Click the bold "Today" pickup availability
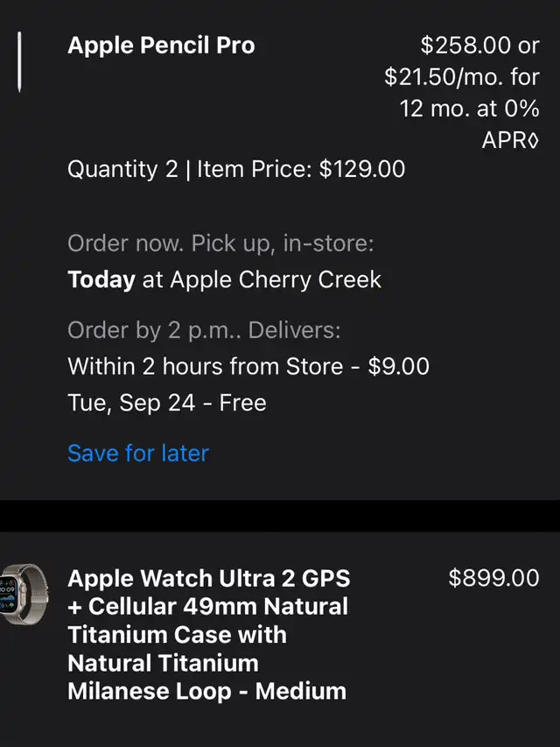 101,280
